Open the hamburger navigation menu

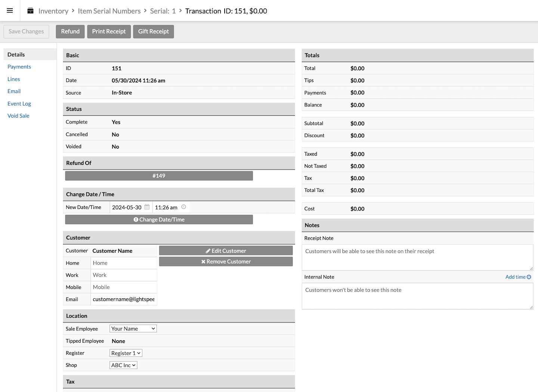pos(10,10)
